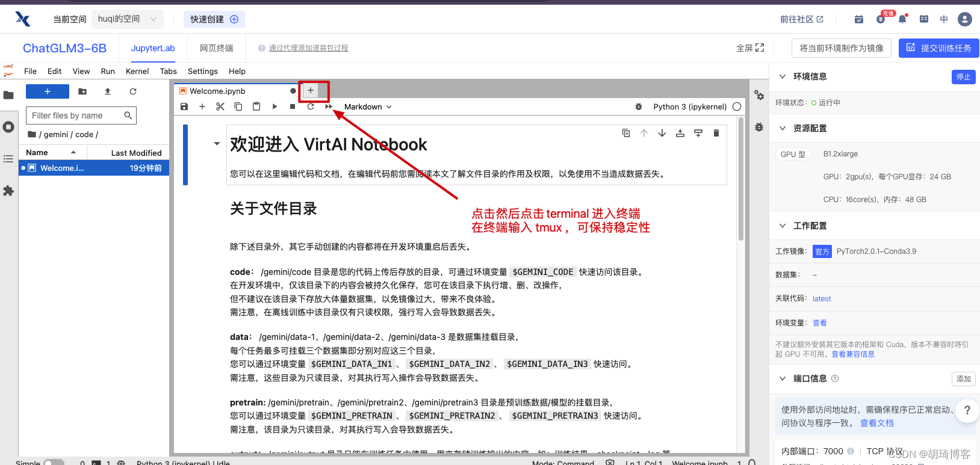Delete the cell with trash icon
Screen dimensions: 980x465
pyautogui.click(x=716, y=133)
